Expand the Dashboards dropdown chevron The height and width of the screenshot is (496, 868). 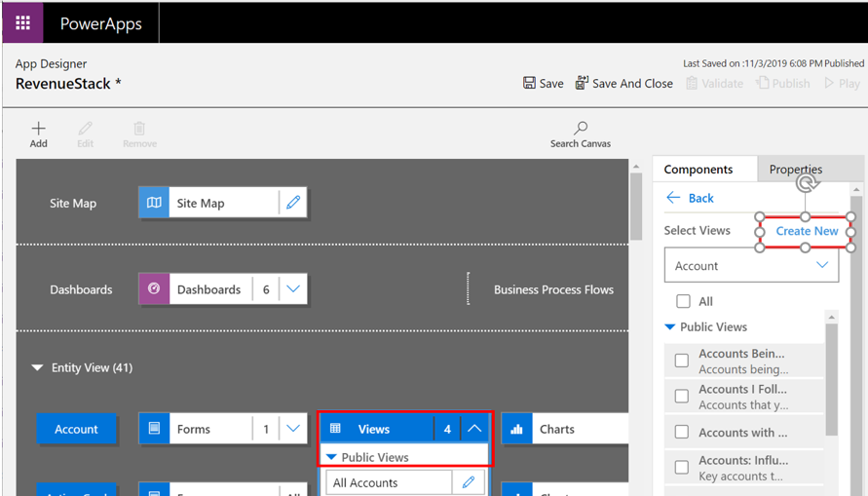click(x=293, y=289)
